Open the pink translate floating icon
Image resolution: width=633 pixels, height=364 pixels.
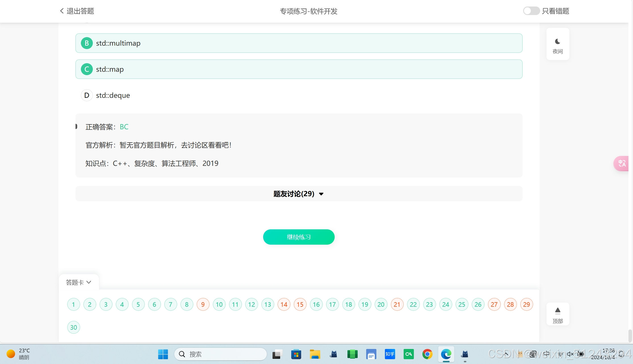[622, 163]
